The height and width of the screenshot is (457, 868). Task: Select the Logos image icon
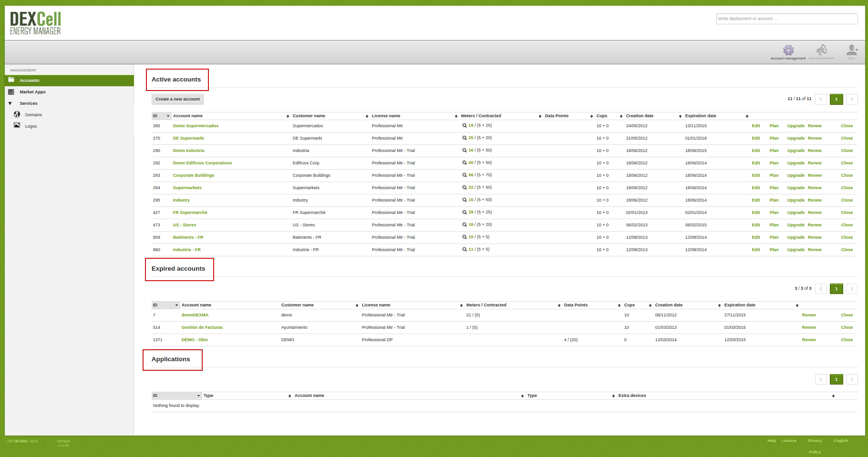coord(17,126)
